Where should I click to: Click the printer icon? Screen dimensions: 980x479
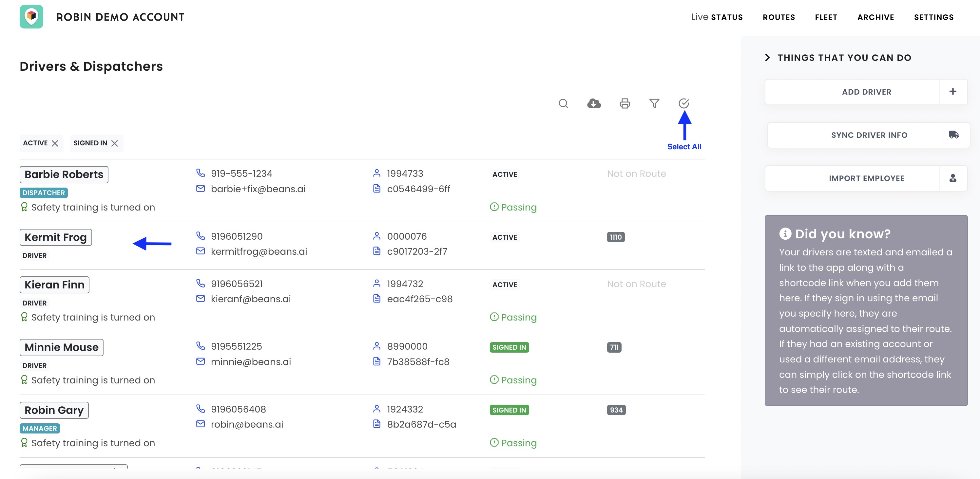pyautogui.click(x=625, y=103)
